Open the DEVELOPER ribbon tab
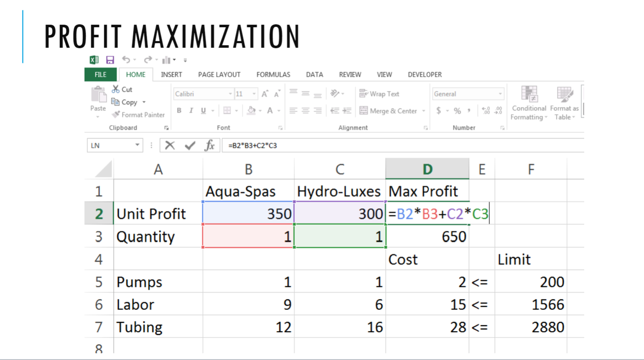Image resolution: width=644 pixels, height=360 pixels. tap(425, 74)
